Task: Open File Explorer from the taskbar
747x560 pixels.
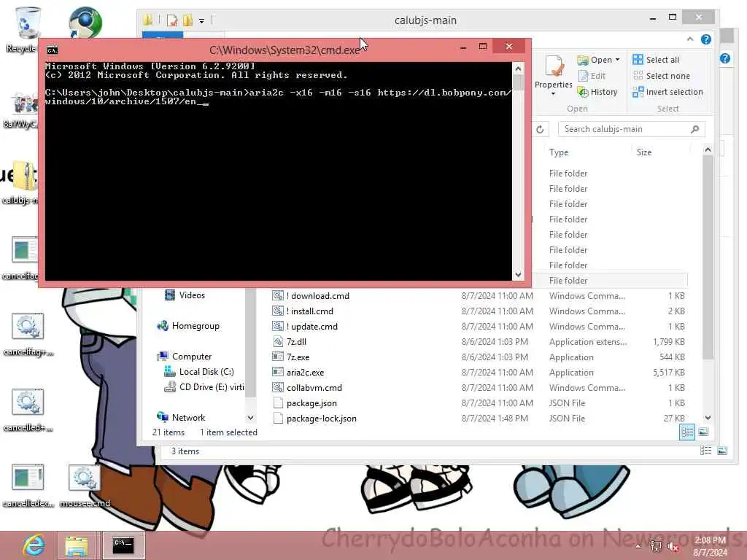Action: click(77, 545)
